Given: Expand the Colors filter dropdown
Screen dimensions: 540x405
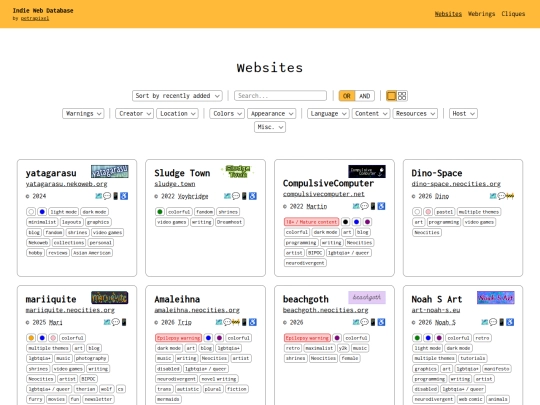Looking at the screenshot, I should [x=227, y=114].
